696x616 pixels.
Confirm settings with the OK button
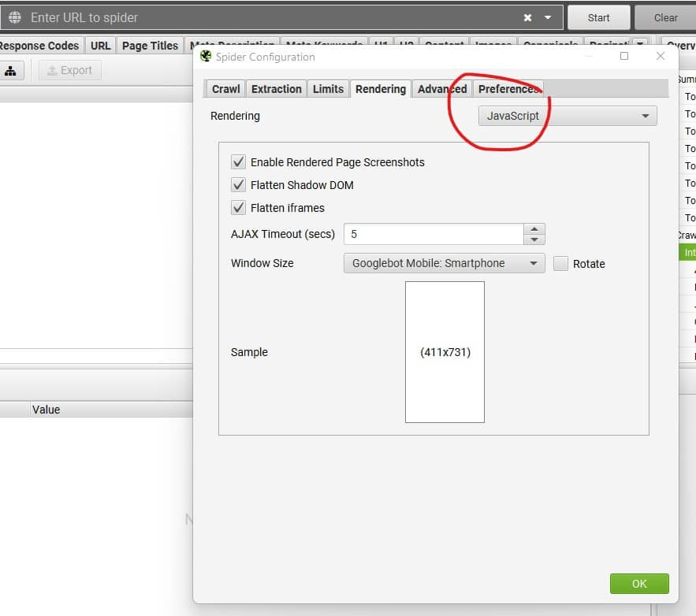(639, 584)
